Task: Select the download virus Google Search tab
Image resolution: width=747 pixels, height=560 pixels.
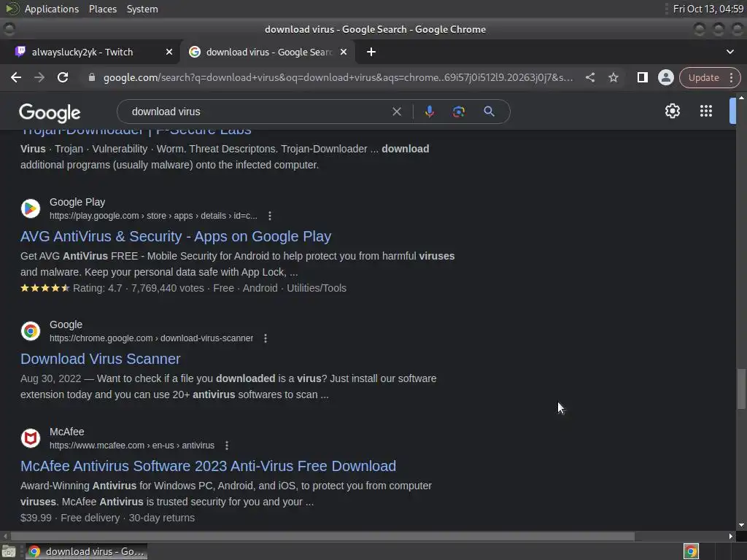Action: 268,52
